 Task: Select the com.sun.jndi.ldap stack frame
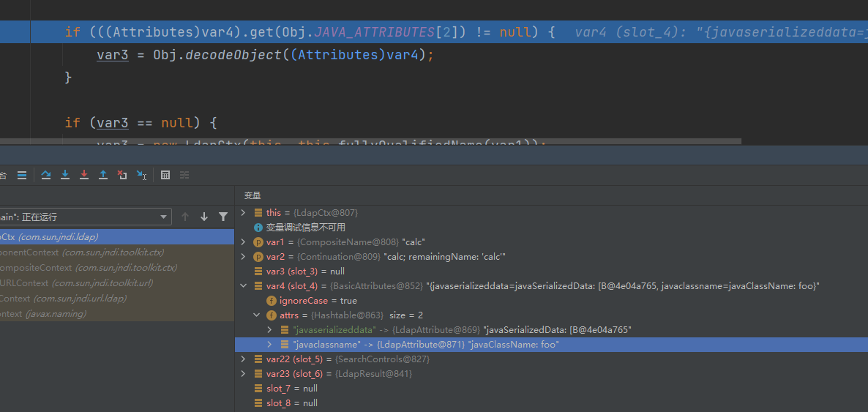pyautogui.click(x=117, y=237)
